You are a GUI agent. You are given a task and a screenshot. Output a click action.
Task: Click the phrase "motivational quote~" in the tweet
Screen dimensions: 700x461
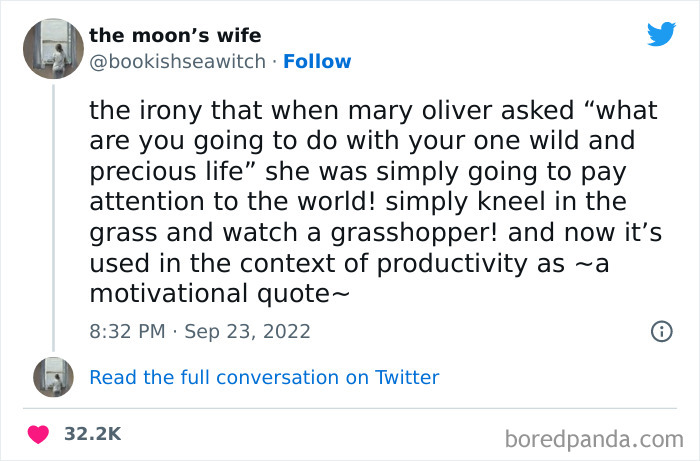tap(219, 294)
